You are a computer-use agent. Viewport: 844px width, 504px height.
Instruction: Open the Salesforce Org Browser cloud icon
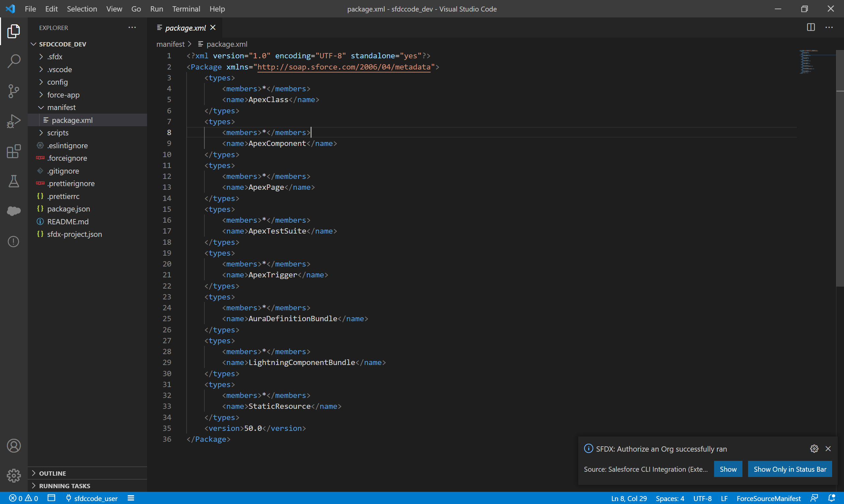coord(14,211)
